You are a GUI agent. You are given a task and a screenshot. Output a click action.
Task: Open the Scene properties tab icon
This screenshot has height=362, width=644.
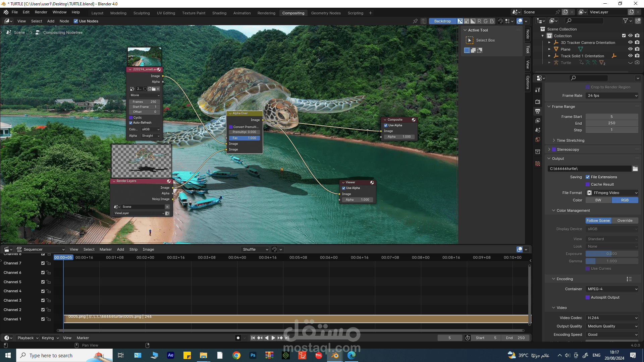click(538, 130)
